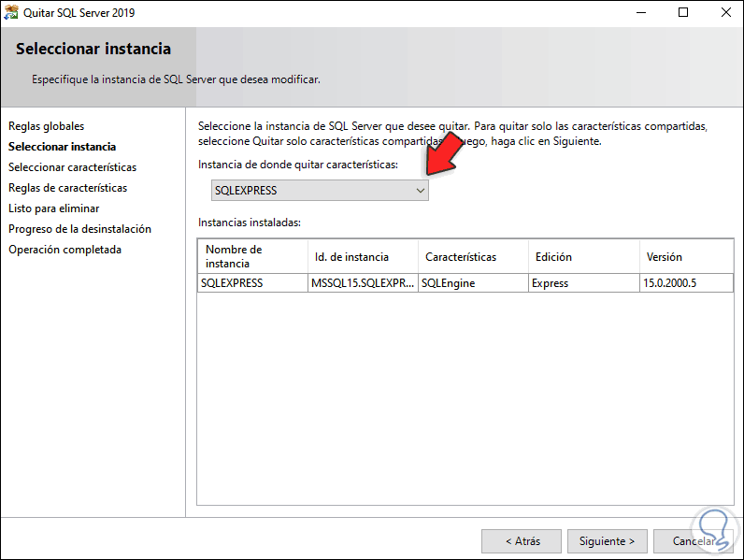Open the Reglas de características step

[68, 188]
